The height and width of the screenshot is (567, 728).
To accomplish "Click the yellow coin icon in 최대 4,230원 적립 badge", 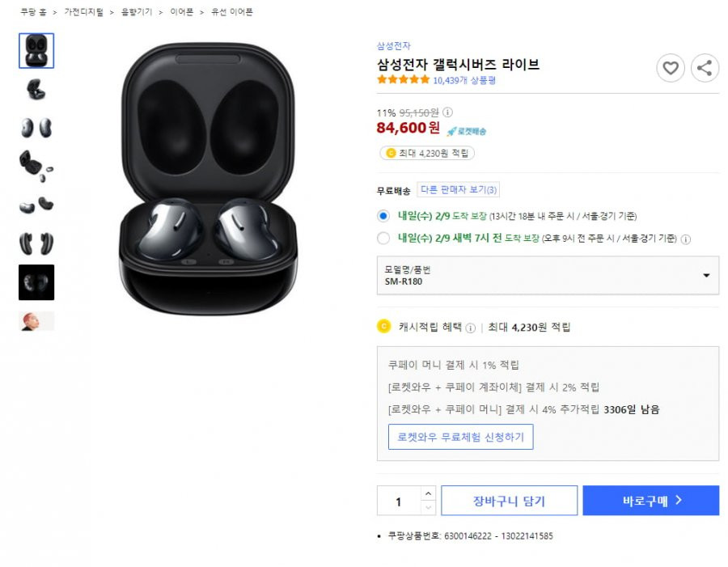I will tap(391, 153).
